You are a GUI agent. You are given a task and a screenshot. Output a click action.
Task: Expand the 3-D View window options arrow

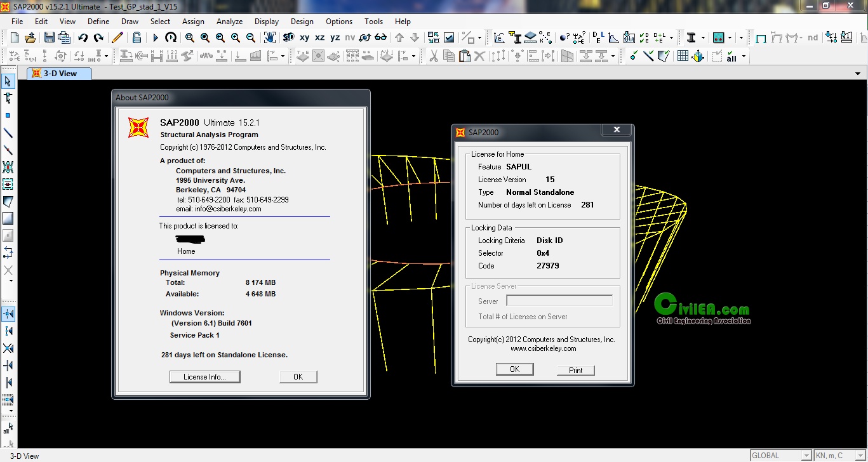pyautogui.click(x=858, y=74)
